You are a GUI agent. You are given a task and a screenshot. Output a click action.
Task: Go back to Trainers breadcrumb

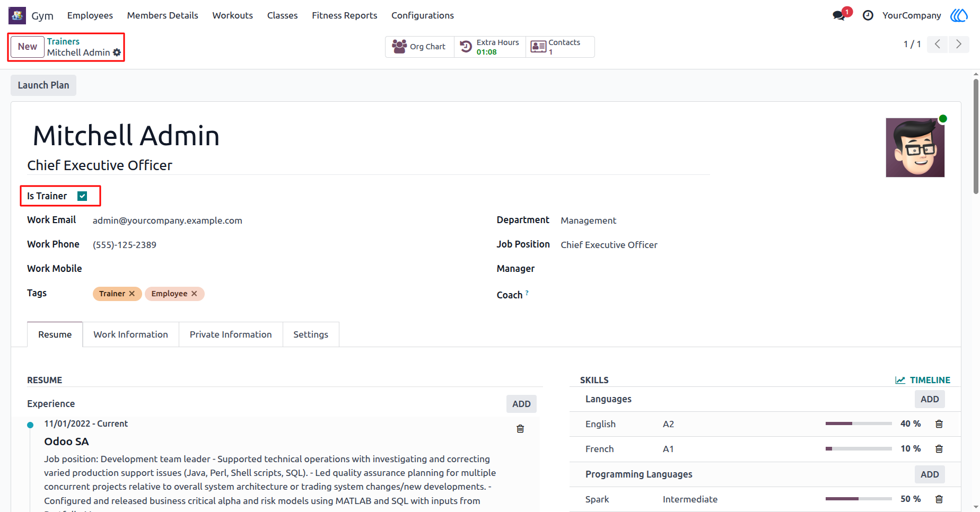tap(63, 41)
